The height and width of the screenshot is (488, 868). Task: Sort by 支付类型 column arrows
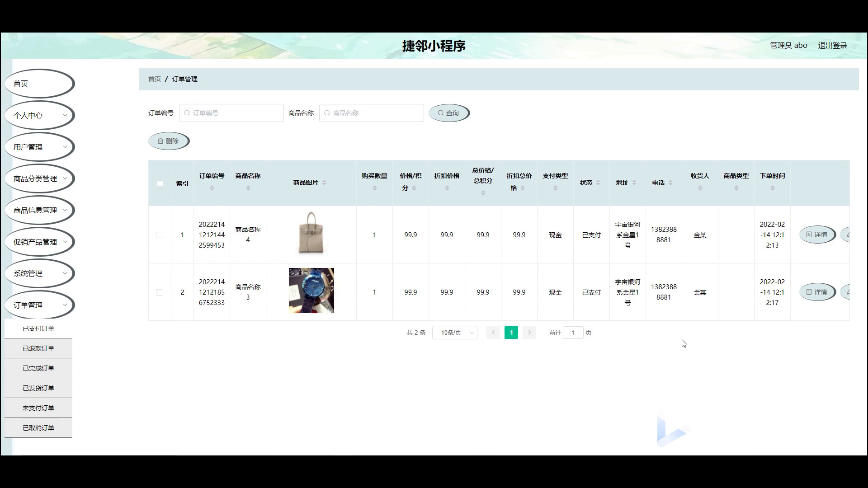coord(556,188)
